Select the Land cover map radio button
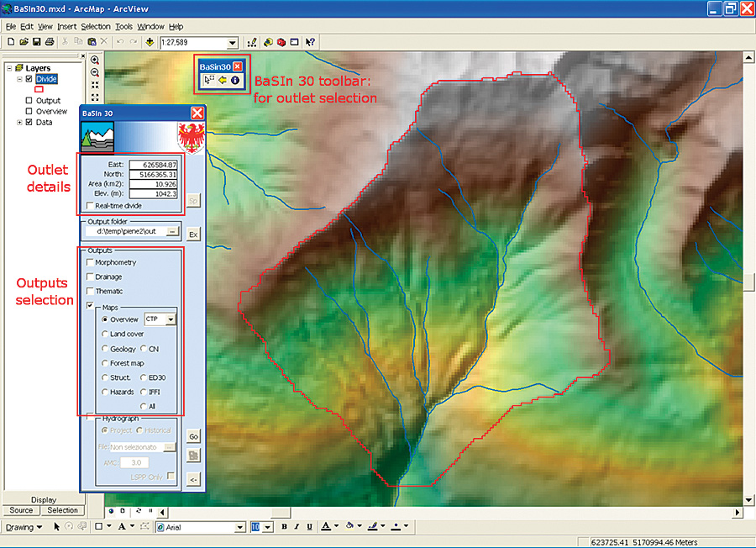The width and height of the screenshot is (756, 548). [105, 334]
